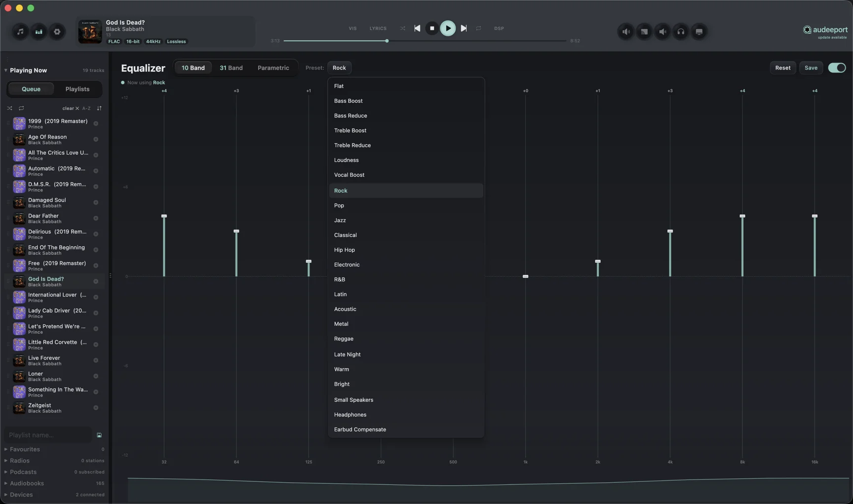Click the 1k band slider handle
The height and width of the screenshot is (504, 853).
coord(526,276)
